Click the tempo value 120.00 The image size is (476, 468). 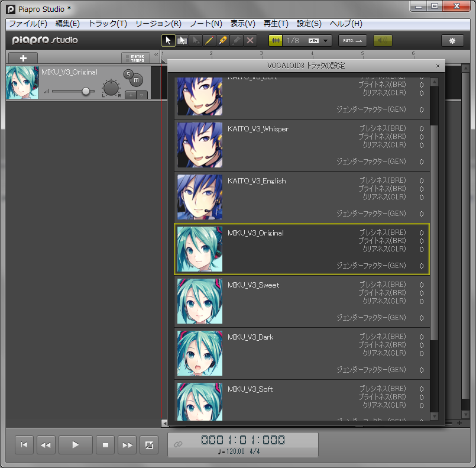click(235, 451)
